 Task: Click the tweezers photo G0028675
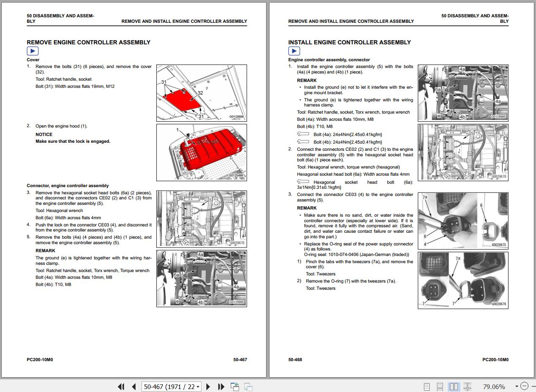click(463, 220)
